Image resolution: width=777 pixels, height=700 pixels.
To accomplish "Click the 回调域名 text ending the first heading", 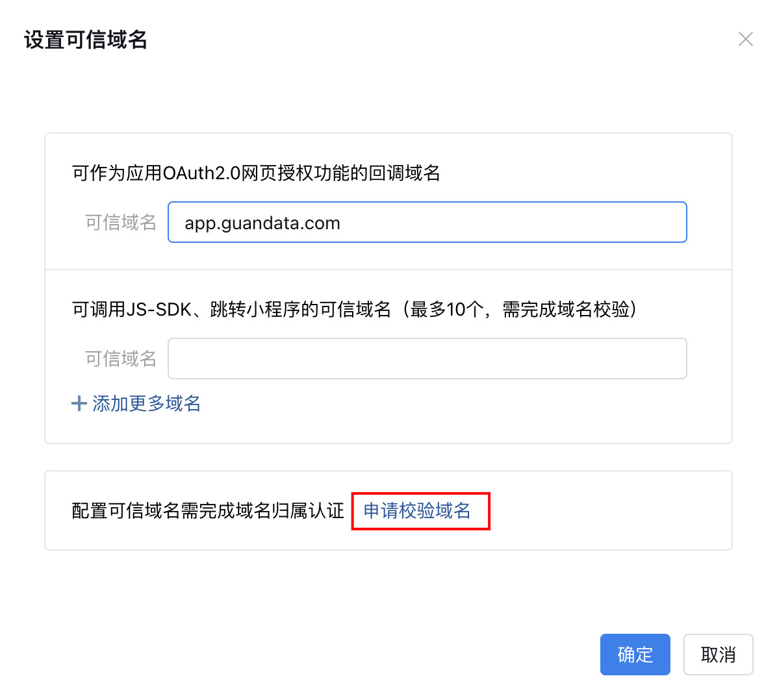I will click(x=405, y=173).
